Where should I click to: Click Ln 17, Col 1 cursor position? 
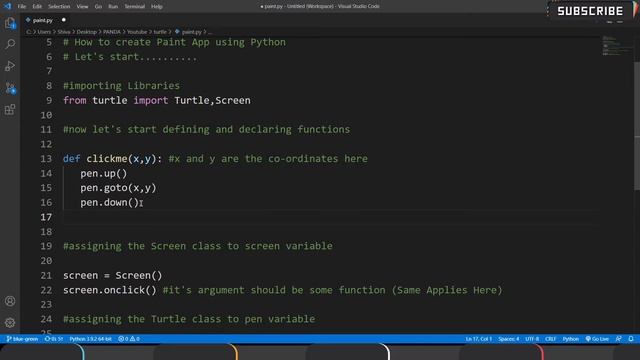479,339
